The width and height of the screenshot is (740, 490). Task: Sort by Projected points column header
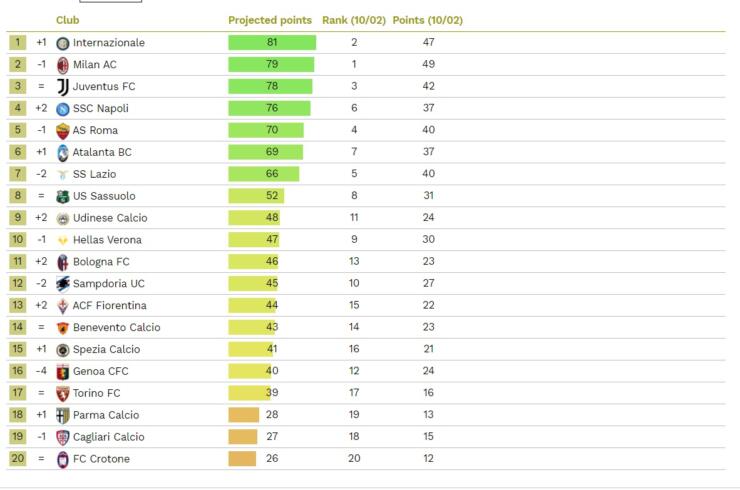click(x=270, y=20)
